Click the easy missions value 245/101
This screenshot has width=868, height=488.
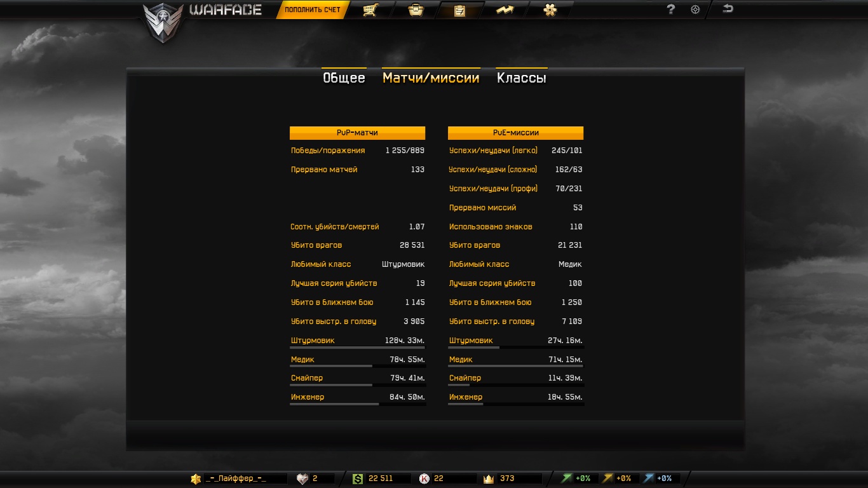[567, 151]
